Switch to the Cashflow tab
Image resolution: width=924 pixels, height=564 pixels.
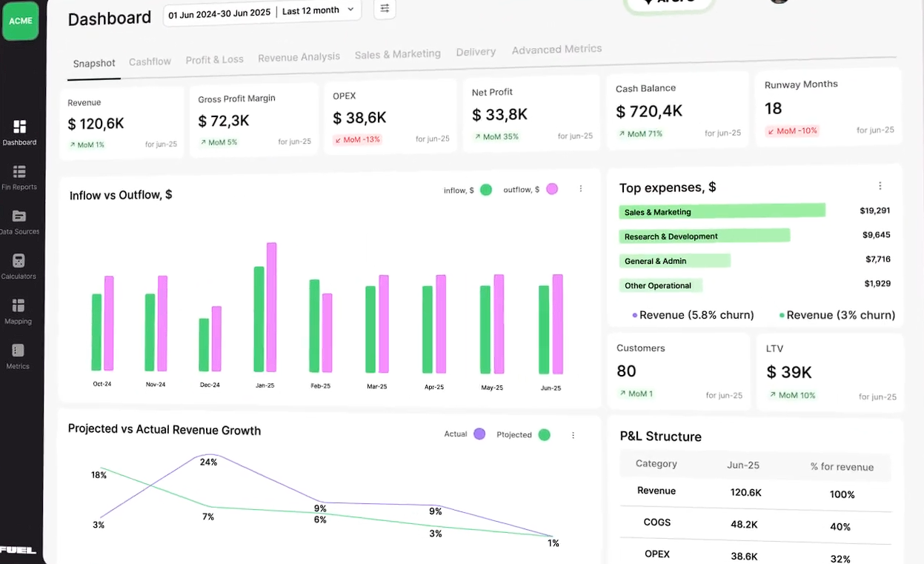click(x=150, y=62)
